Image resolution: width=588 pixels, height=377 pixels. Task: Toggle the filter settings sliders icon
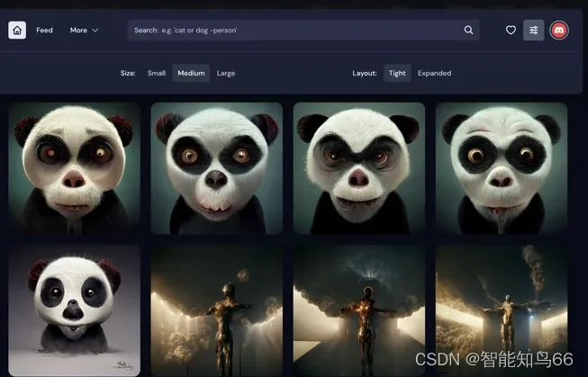(x=534, y=30)
